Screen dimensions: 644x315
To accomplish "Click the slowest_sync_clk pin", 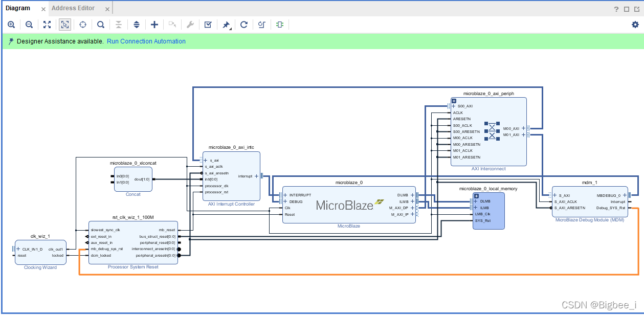I will point(105,230).
